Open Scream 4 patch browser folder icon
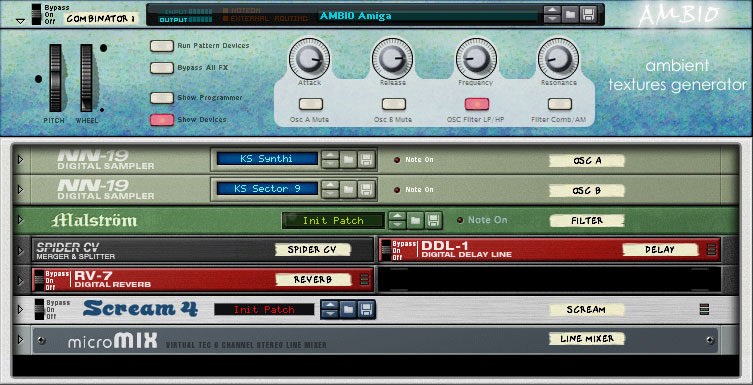 click(348, 310)
